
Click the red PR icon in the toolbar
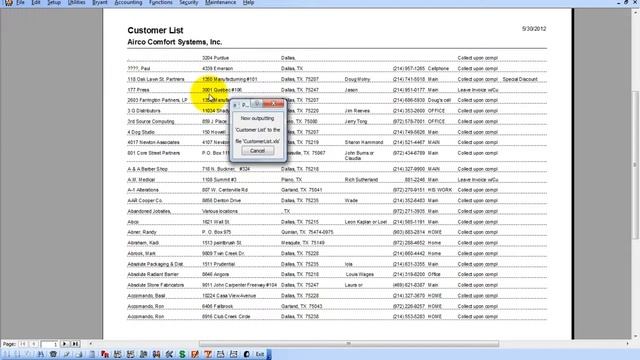click(x=105, y=354)
